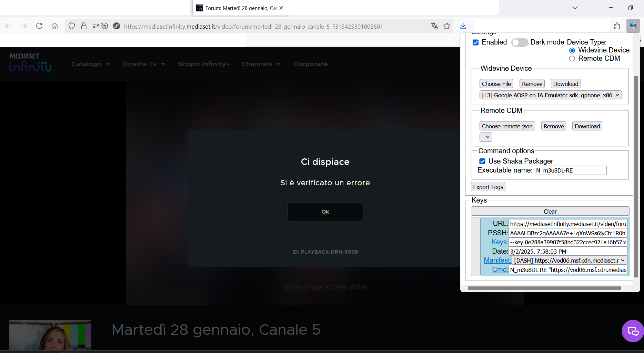Toggle the Enabled checkbox

(476, 42)
